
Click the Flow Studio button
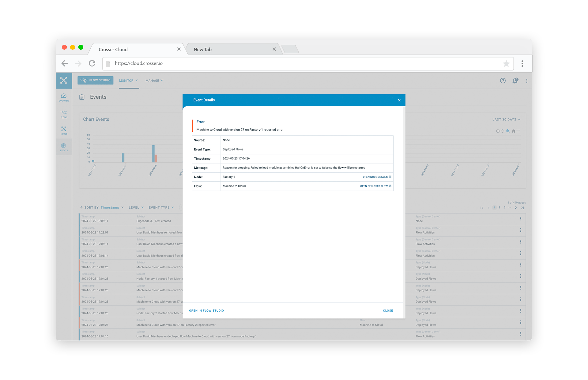(x=95, y=80)
